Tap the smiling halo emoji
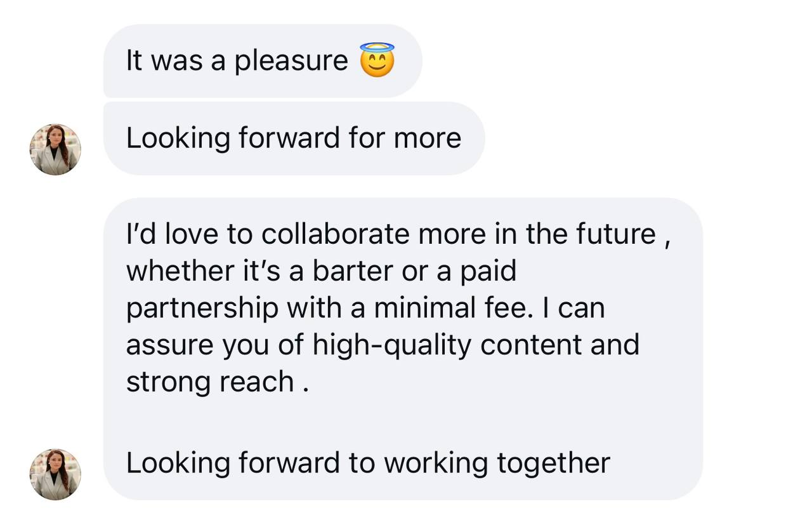Screen dimensions: 812x525 click(x=377, y=61)
